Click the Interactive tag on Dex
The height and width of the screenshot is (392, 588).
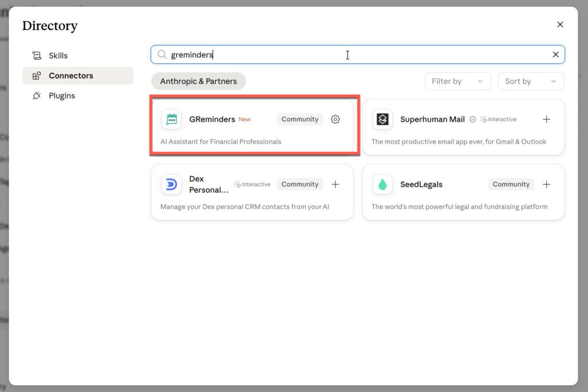[x=252, y=185]
